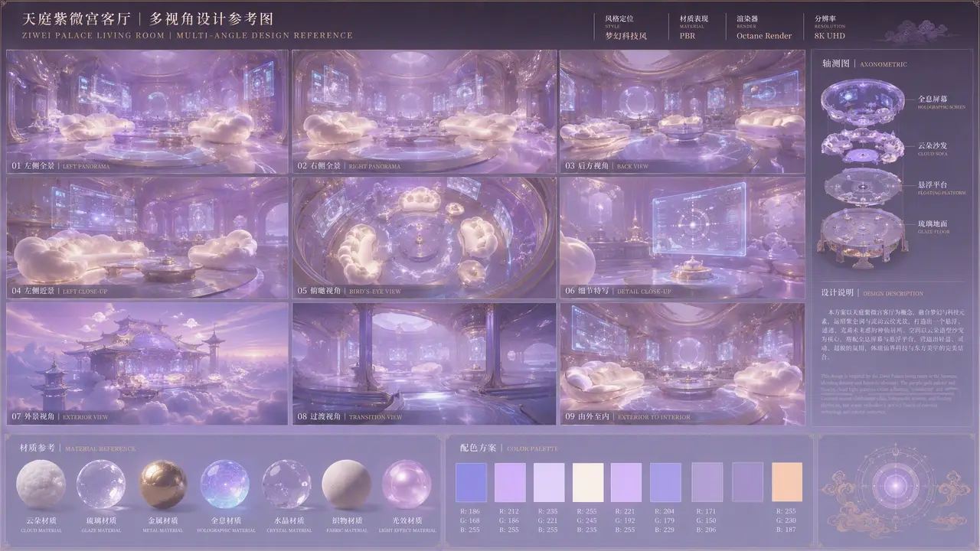Click the holographic screen layer in the axonometric diagram
The height and width of the screenshot is (551, 980).
862,104
